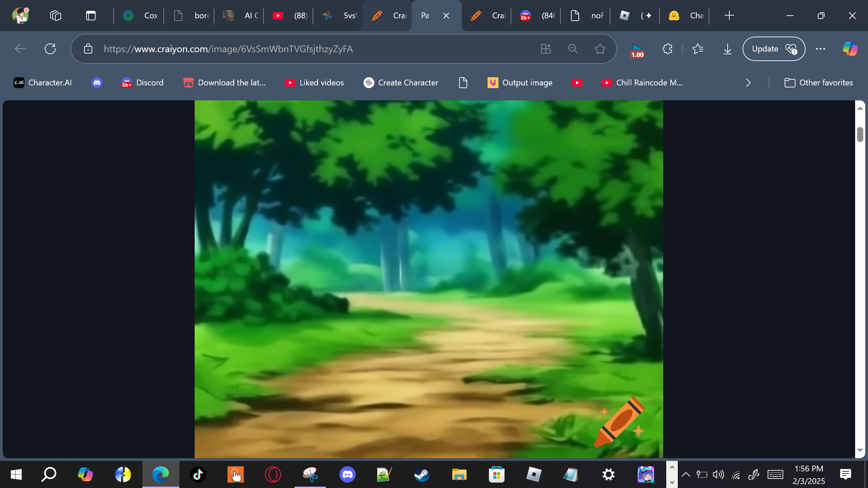This screenshot has height=488, width=868.
Task: Open Settings and more menu
Action: click(821, 49)
